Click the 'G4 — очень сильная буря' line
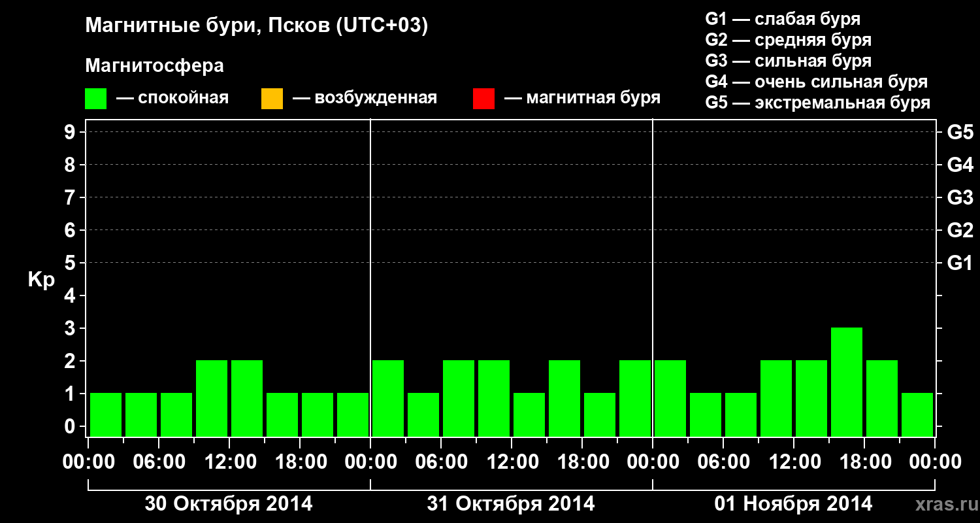 point(817,82)
